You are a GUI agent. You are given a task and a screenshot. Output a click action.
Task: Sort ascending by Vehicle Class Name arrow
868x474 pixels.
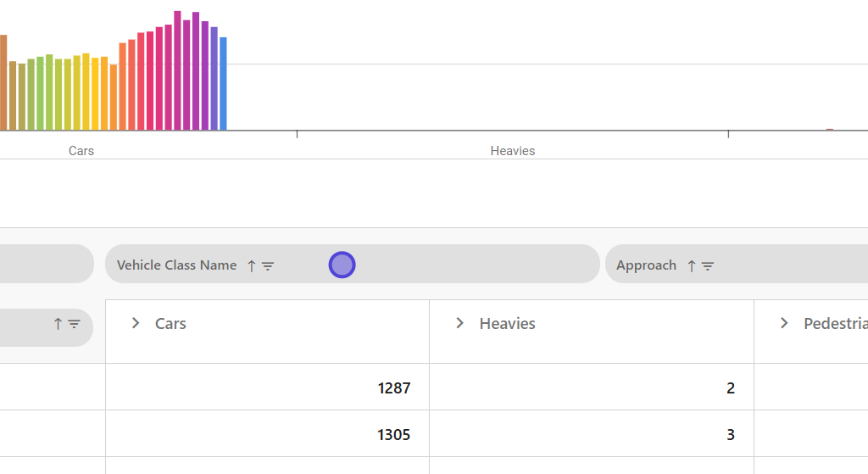251,265
